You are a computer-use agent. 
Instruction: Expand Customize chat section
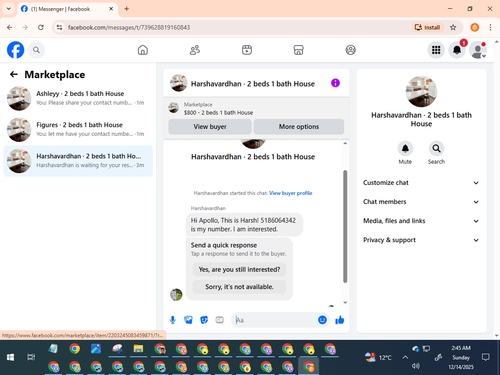tap(421, 183)
